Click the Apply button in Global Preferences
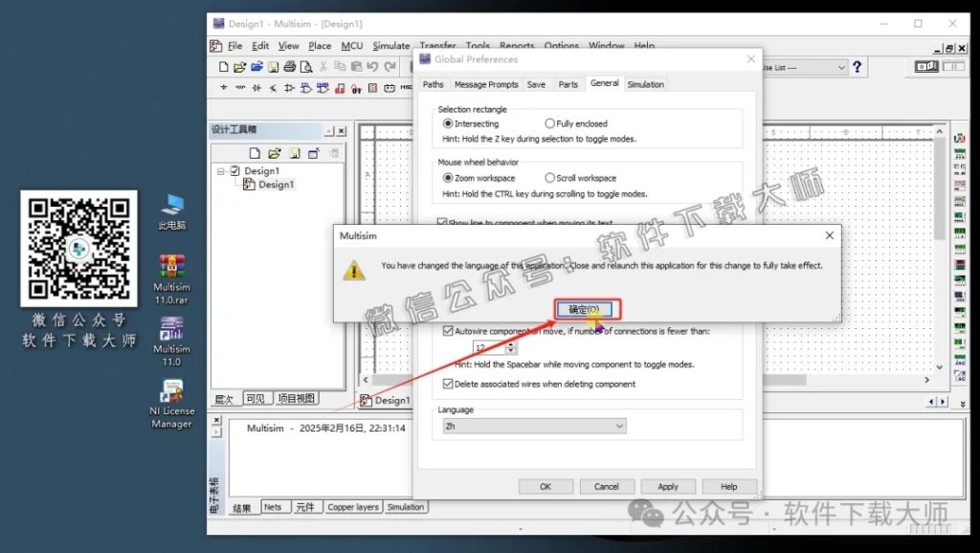 click(x=668, y=486)
